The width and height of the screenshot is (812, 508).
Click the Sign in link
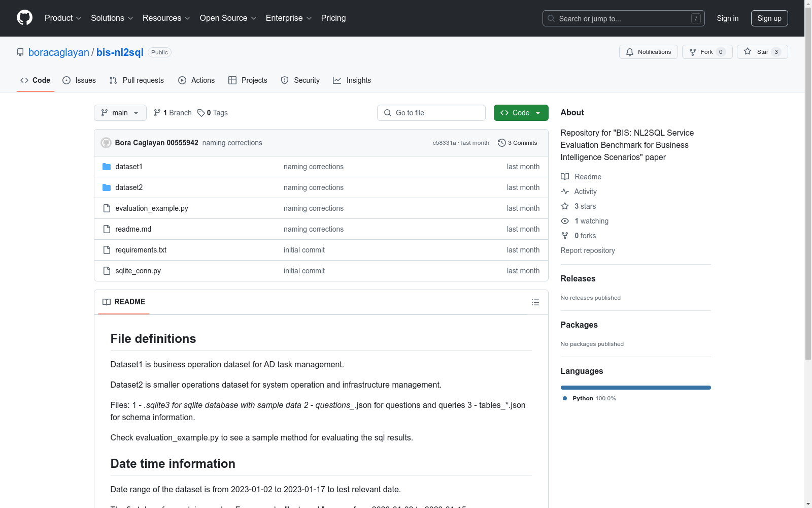728,18
